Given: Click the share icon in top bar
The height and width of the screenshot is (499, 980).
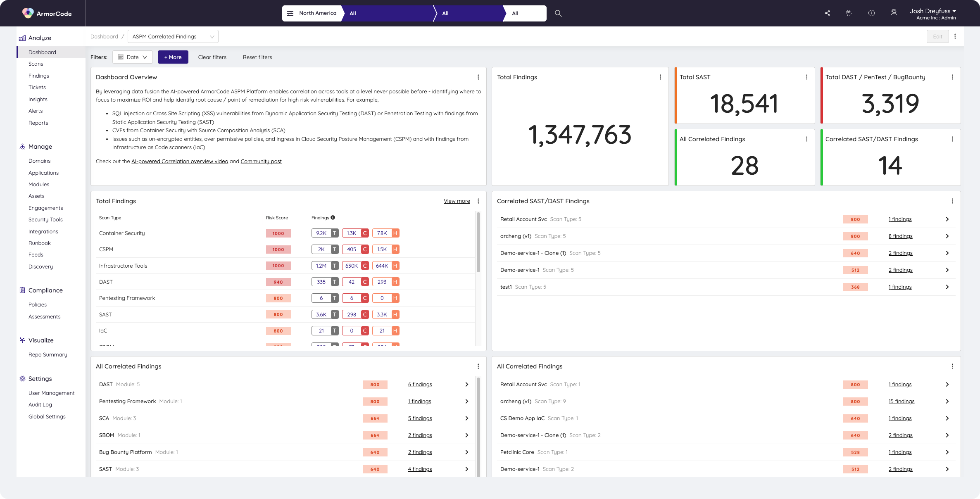Looking at the screenshot, I should click(827, 13).
